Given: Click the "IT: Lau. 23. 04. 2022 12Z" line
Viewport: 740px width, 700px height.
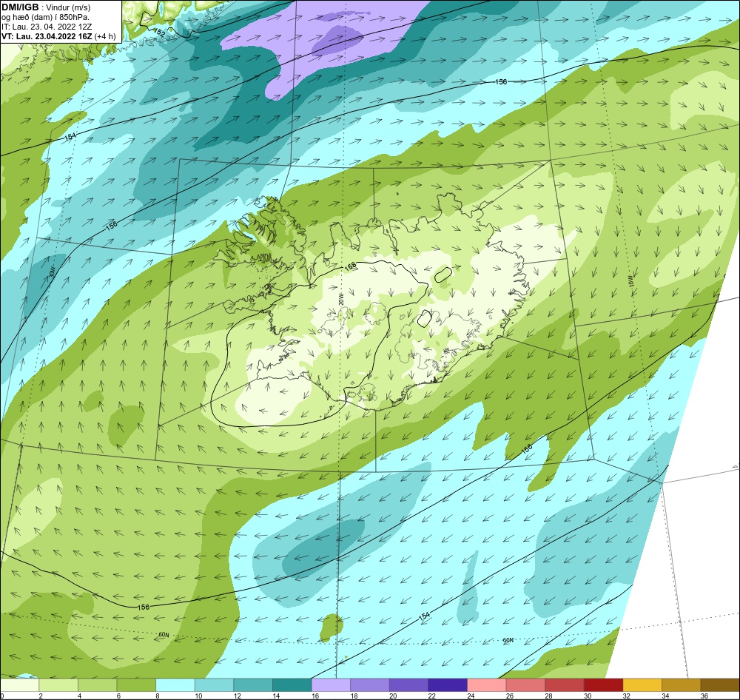Looking at the screenshot, I should pos(47,27).
